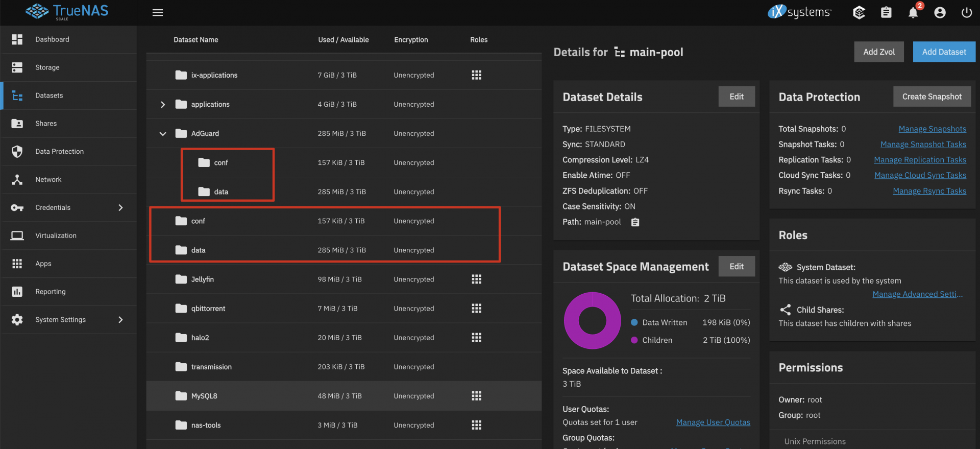This screenshot has height=449, width=980.
Task: Click the iXsystems logo
Action: 799,12
